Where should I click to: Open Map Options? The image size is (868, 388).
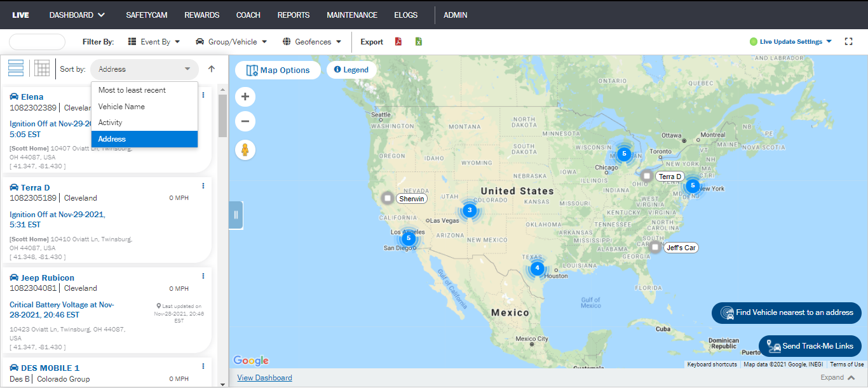click(x=278, y=70)
